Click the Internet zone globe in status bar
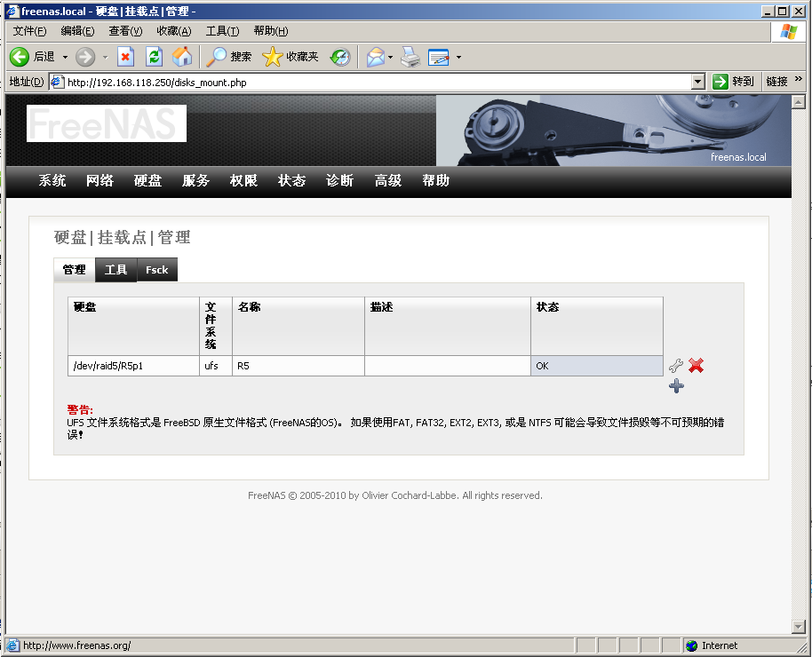This screenshot has height=657, width=812. tap(691, 645)
